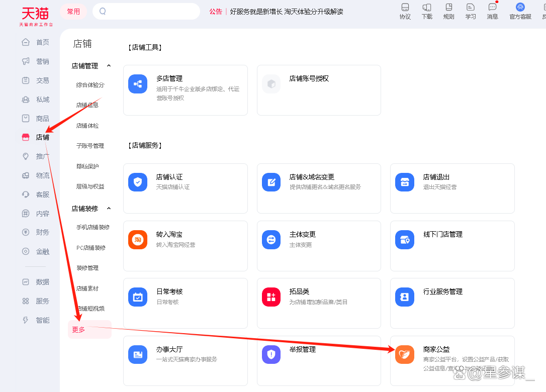Click the 金融 sidebar icon

tap(26, 251)
